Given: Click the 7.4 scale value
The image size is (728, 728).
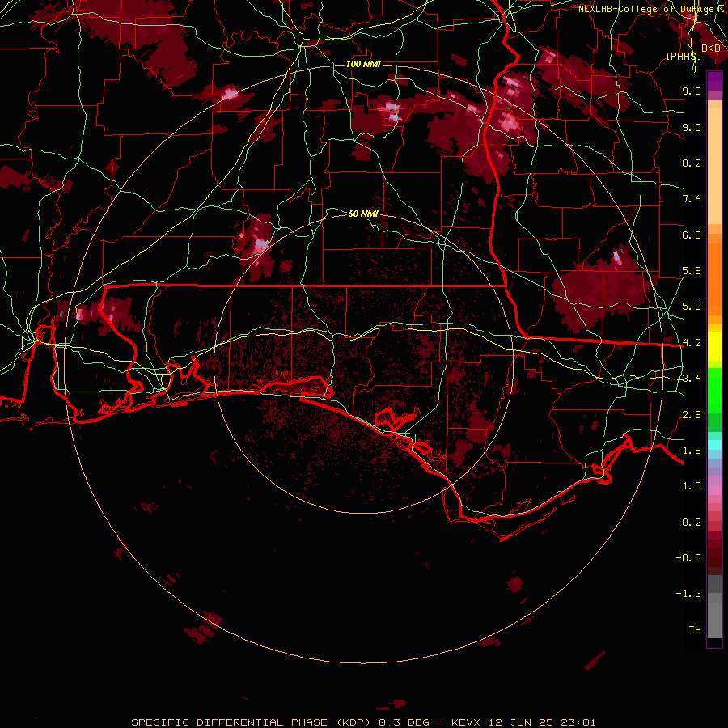Looking at the screenshot, I should 692,199.
